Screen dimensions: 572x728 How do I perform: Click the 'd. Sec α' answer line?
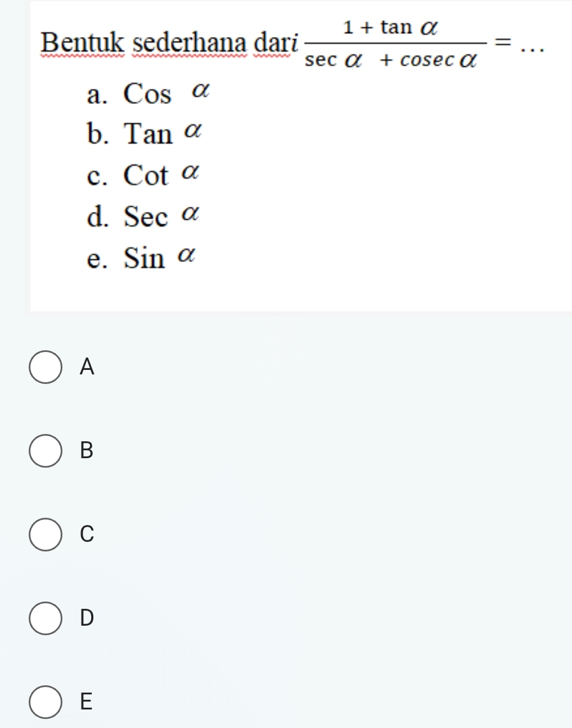[143, 216]
